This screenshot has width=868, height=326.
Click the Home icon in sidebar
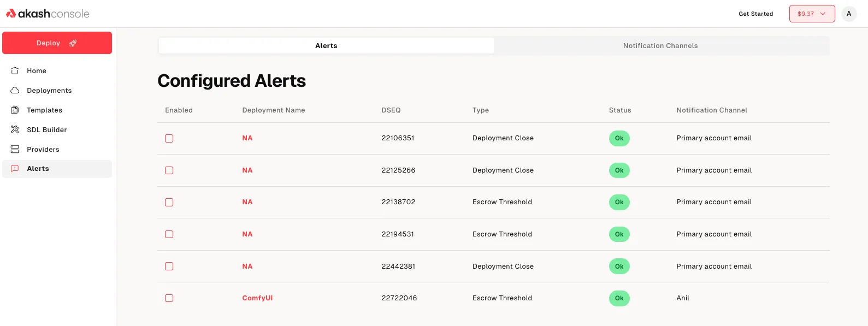[15, 71]
